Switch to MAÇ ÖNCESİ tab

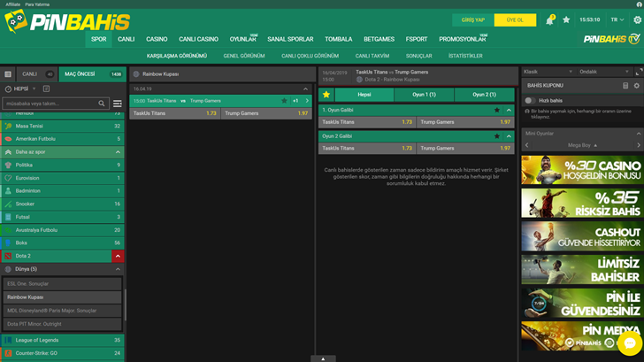92,74
